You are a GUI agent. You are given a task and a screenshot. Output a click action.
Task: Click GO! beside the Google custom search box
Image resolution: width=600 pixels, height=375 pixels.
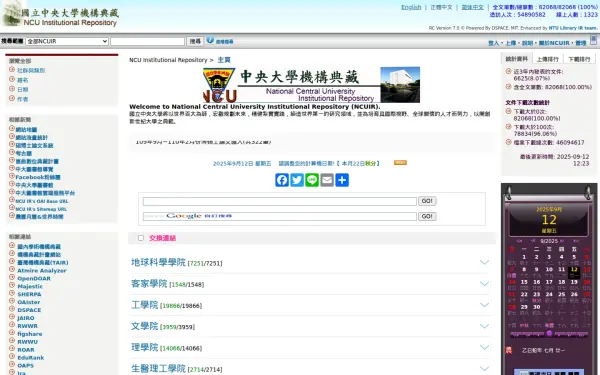click(427, 216)
